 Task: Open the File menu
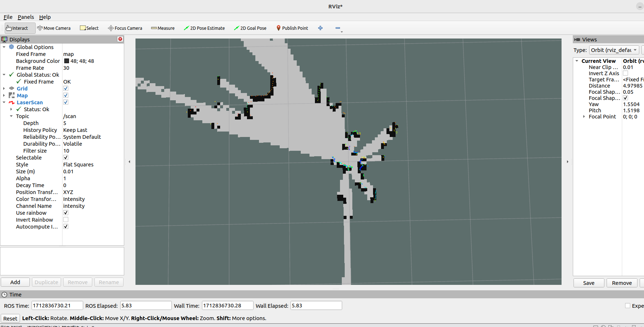coord(8,17)
